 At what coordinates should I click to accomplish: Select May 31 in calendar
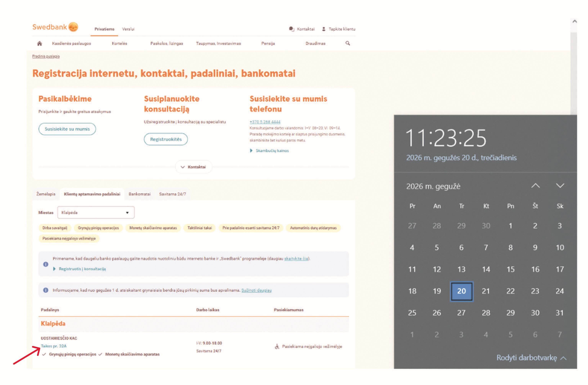[560, 313]
